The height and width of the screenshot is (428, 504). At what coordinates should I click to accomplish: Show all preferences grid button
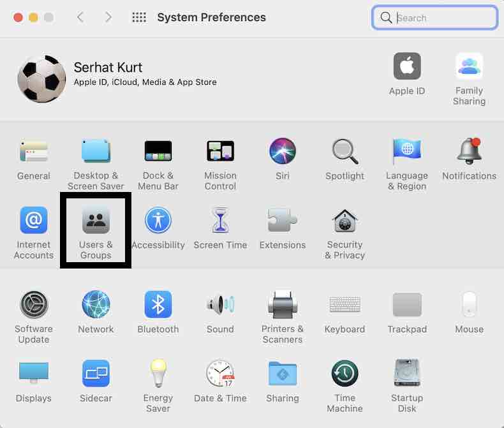[x=139, y=17]
